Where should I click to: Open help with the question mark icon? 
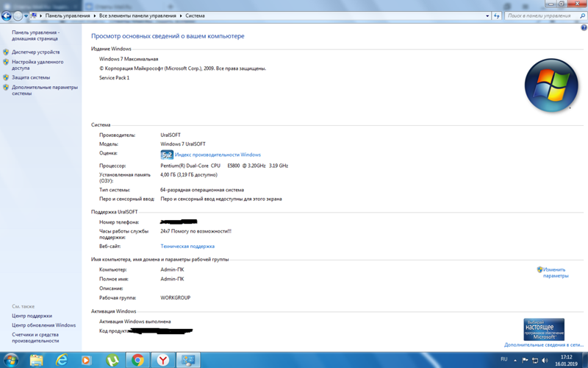[584, 27]
